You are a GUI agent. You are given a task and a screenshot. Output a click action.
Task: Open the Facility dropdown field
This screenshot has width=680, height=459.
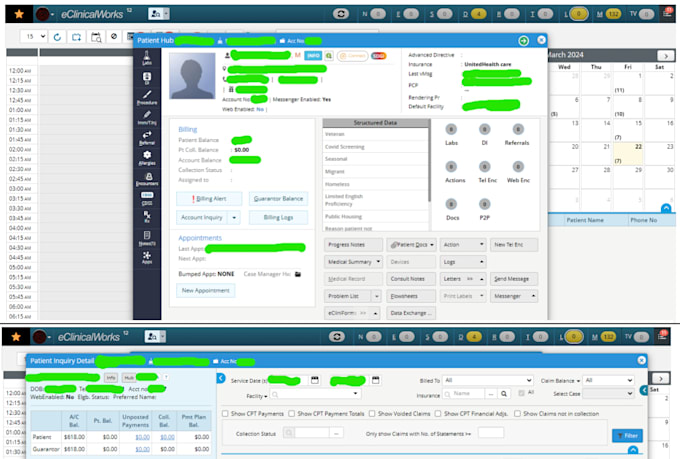[315, 394]
